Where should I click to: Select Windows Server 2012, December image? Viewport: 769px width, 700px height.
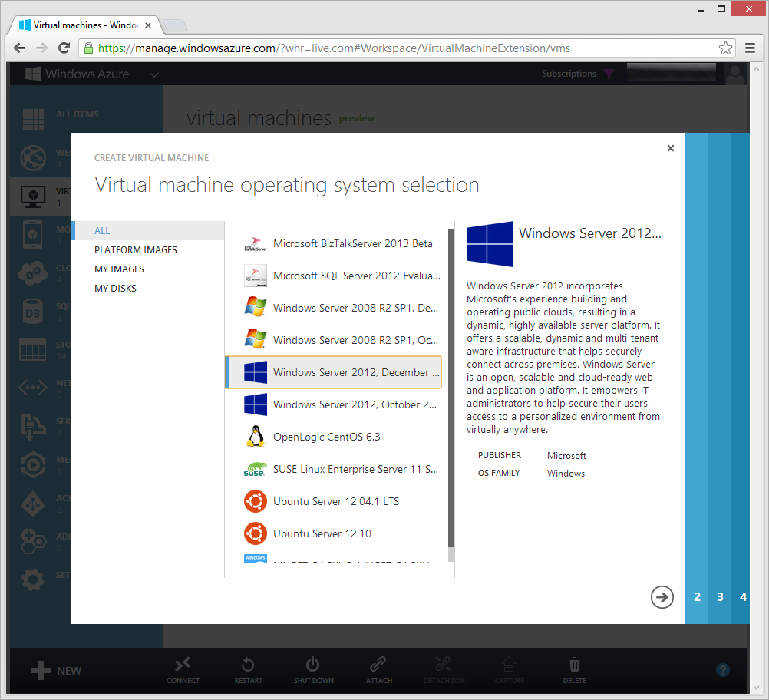coord(334,372)
